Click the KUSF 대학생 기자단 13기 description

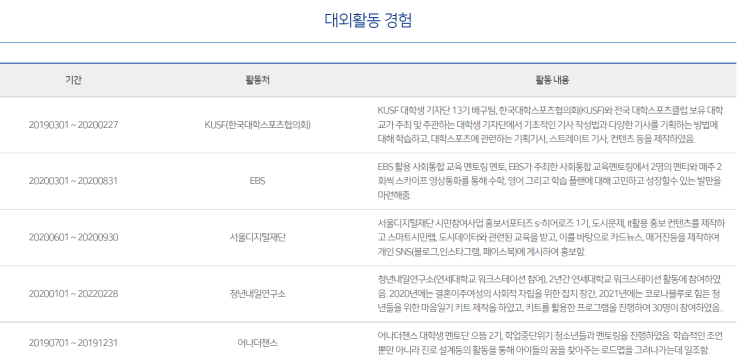coord(550,125)
